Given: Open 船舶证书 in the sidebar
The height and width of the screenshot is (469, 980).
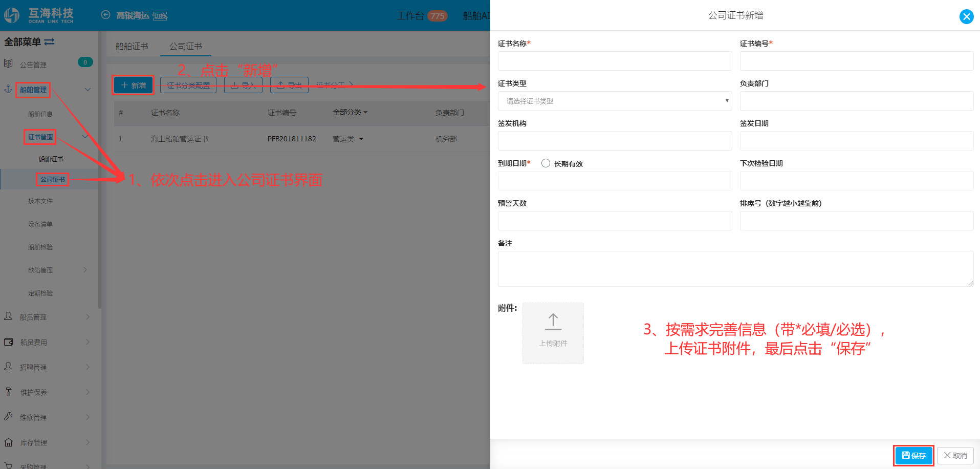Looking at the screenshot, I should (51, 159).
